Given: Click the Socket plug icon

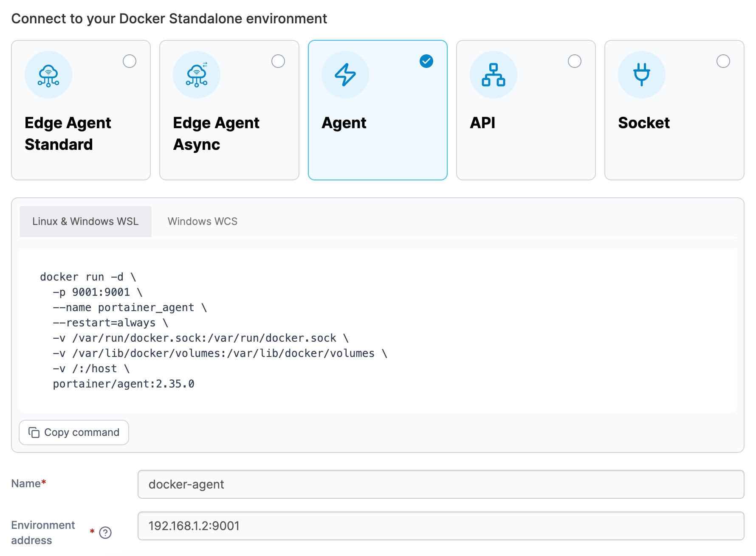Looking at the screenshot, I should coord(641,75).
